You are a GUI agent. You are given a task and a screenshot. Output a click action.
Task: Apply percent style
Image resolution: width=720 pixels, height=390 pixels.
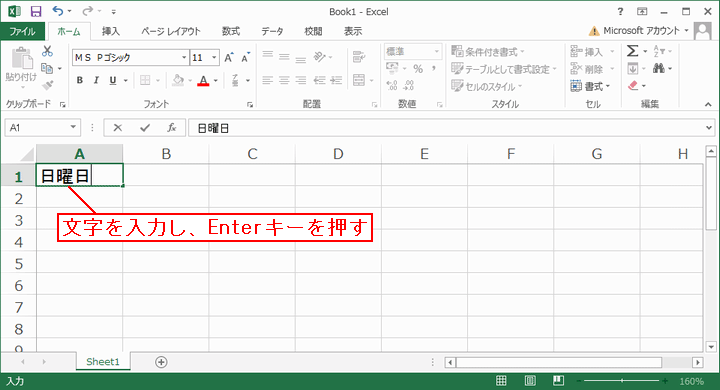[418, 69]
